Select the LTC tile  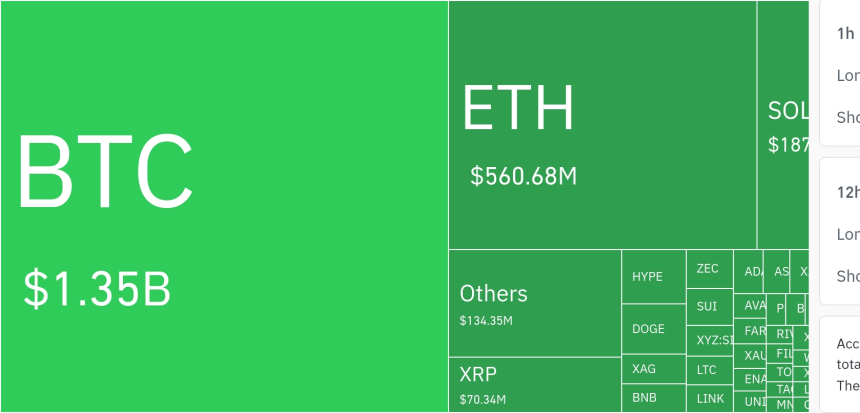click(709, 370)
